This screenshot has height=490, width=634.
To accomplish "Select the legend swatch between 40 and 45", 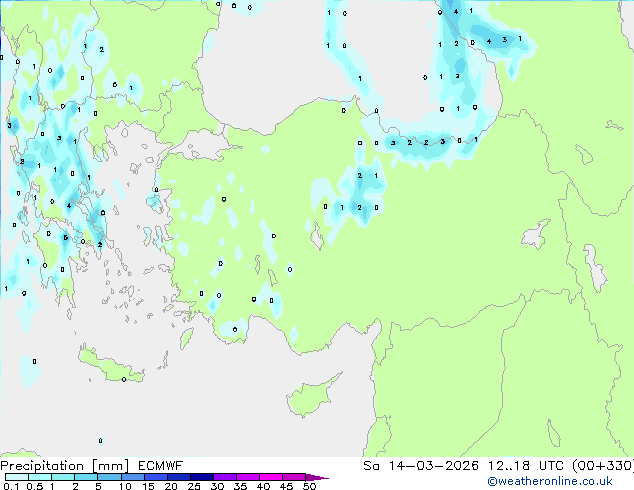I will point(271,477).
